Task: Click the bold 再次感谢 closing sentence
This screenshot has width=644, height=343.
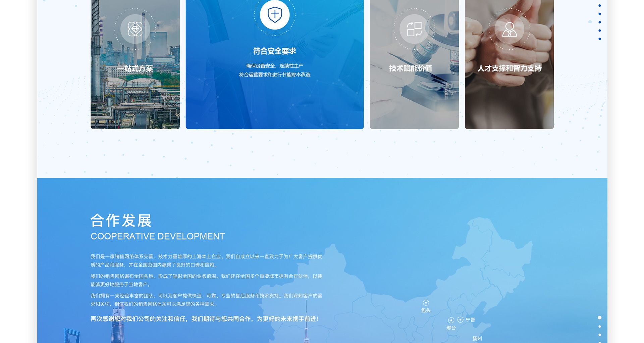Action: [205, 319]
